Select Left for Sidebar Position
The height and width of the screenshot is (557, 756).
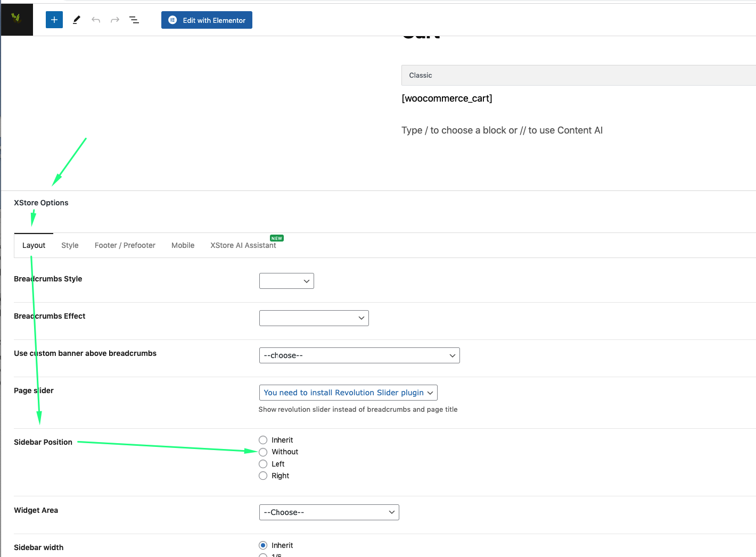(x=263, y=464)
